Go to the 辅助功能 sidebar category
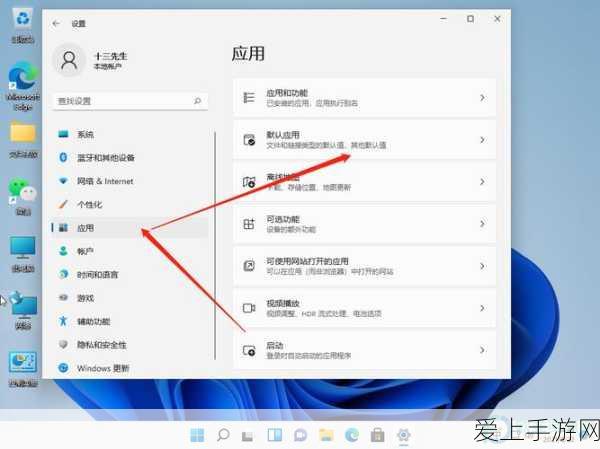Viewport: 600px width, 449px height. pyautogui.click(x=130, y=321)
